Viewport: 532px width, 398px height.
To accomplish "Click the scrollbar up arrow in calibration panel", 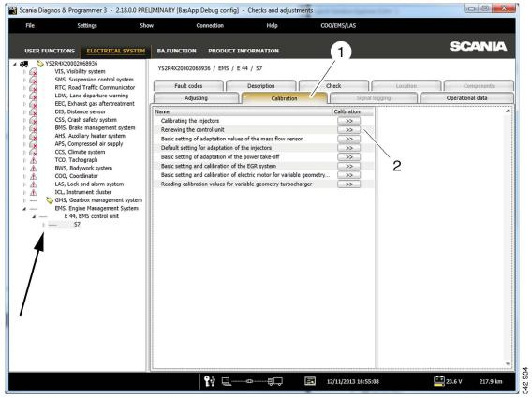I will coord(508,111).
